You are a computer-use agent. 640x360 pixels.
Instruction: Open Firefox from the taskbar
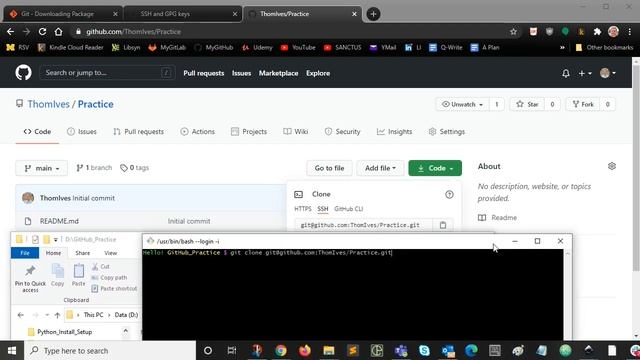(x=304, y=351)
